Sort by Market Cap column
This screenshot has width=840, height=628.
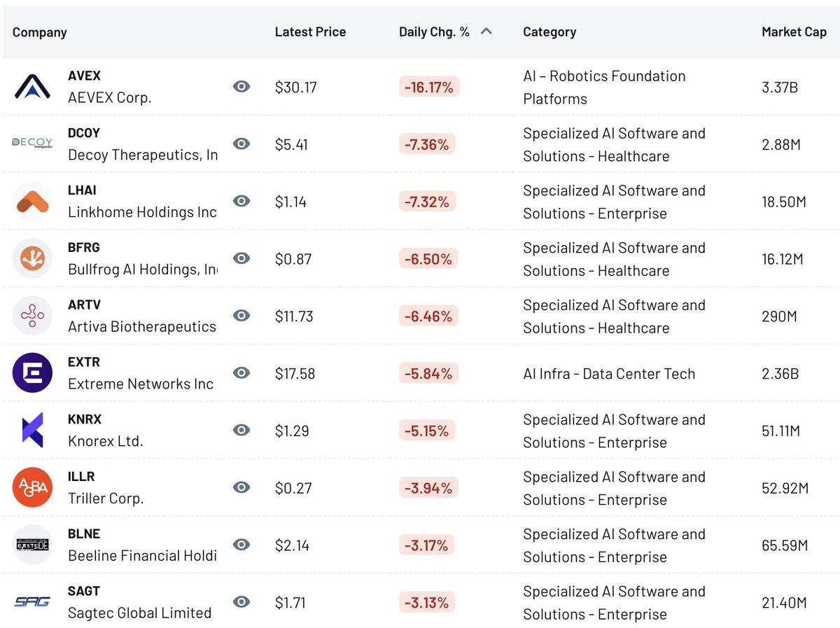point(794,31)
